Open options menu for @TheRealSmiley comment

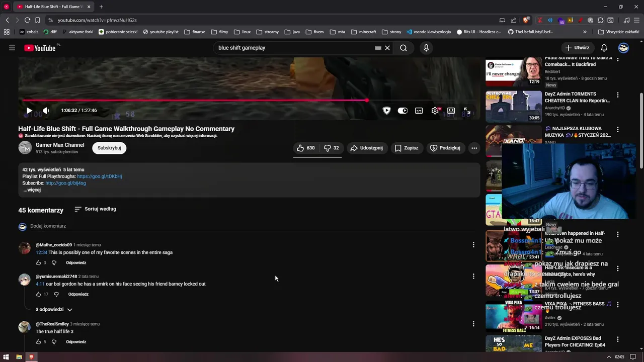click(473, 324)
